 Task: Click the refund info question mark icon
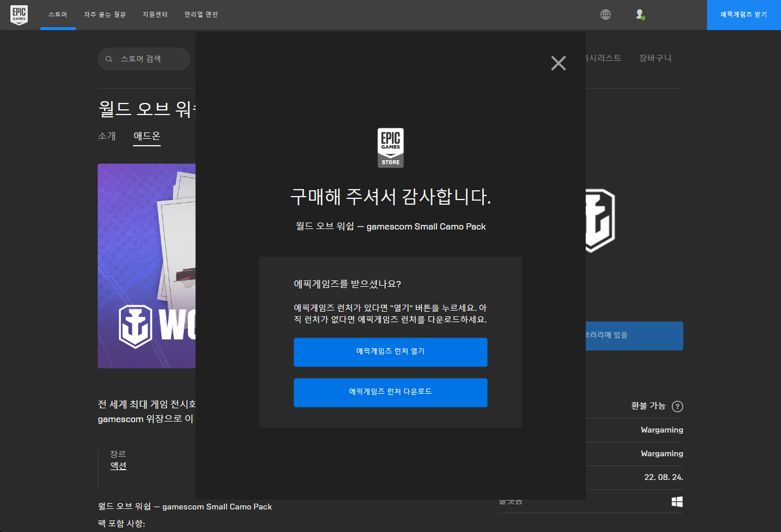click(x=678, y=407)
